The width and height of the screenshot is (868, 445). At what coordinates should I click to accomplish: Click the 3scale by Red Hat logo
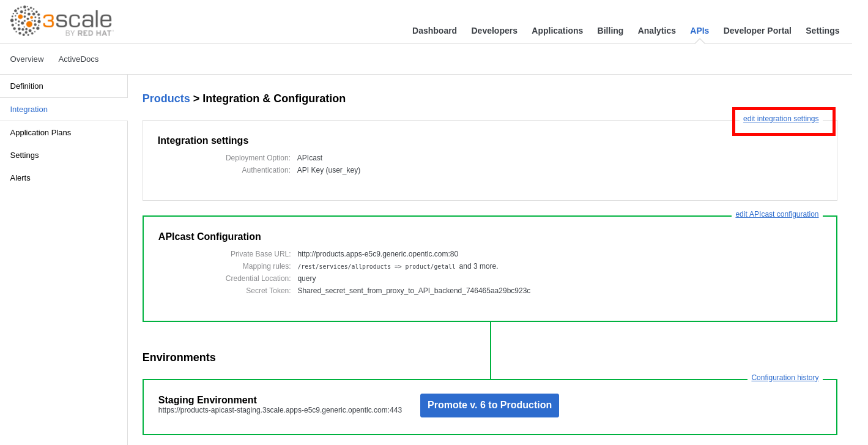[x=62, y=21]
